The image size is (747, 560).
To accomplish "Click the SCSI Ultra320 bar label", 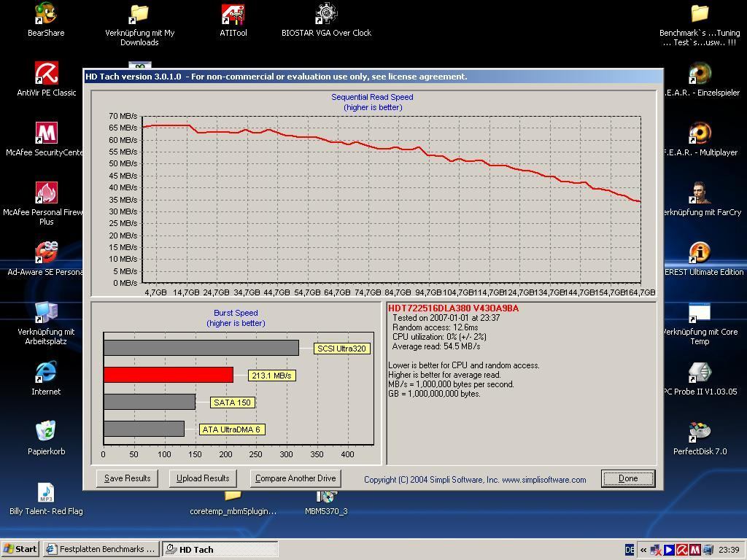I will pos(341,349).
